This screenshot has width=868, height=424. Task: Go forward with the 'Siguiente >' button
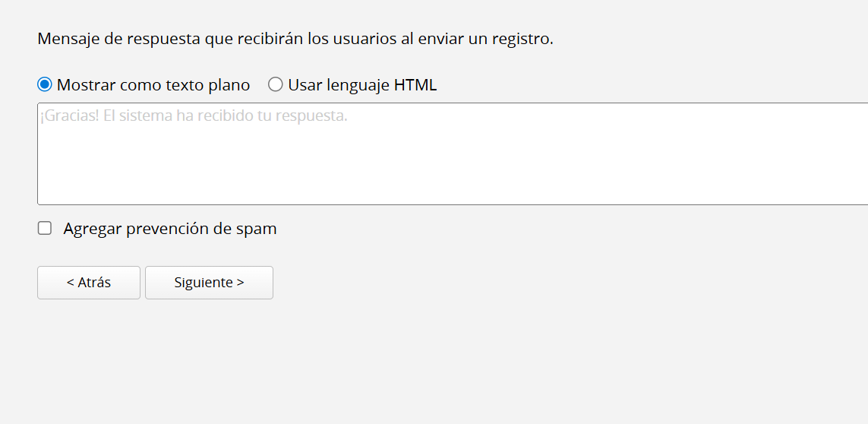click(210, 283)
